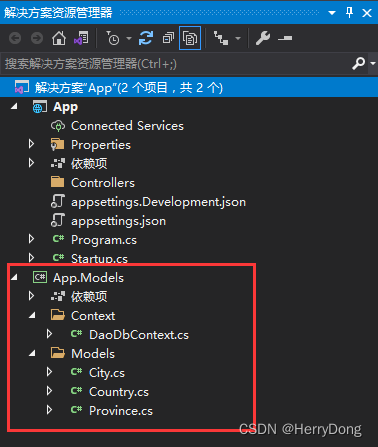Refresh the Solution Explorer with sync icon
The image size is (378, 447).
coord(146,38)
